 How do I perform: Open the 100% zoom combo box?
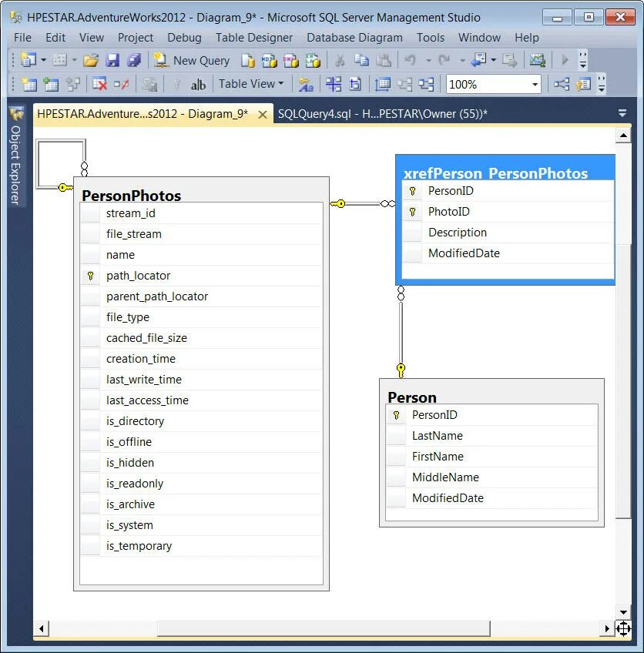(494, 85)
